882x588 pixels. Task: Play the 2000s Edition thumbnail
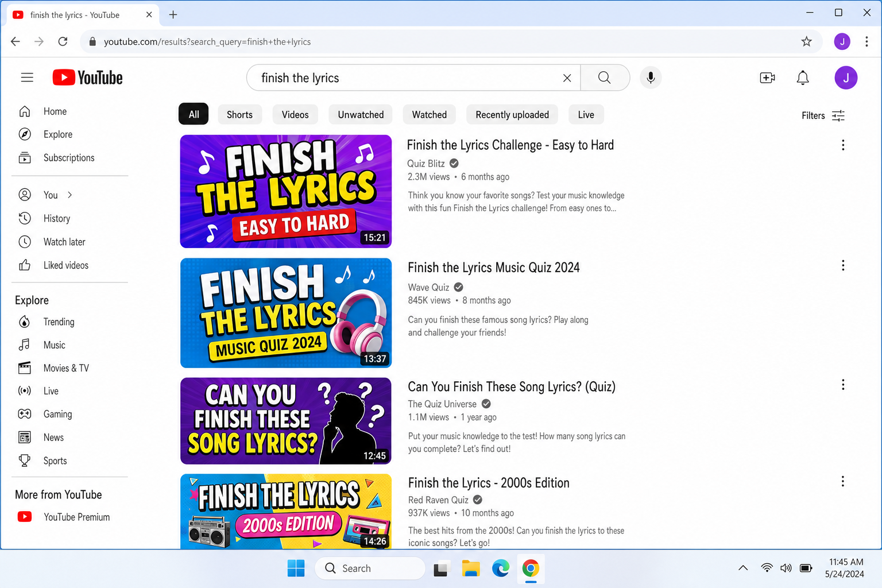[x=286, y=511]
